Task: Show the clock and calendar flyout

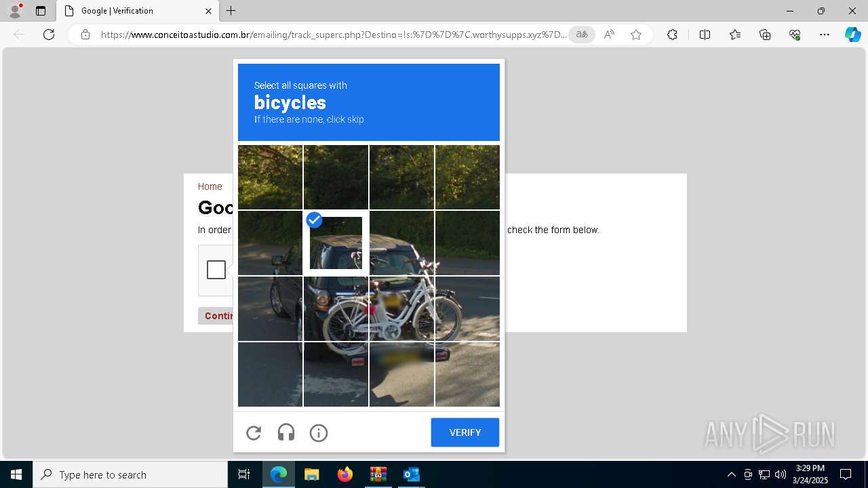Action: click(x=810, y=474)
